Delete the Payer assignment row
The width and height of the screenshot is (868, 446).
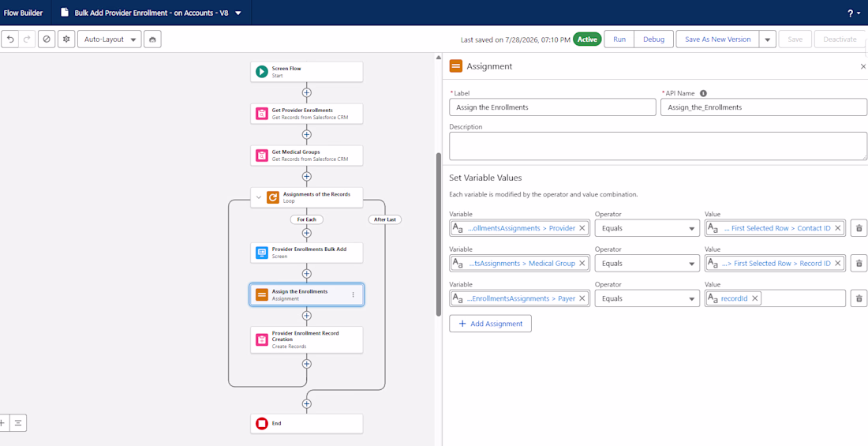[859, 298]
